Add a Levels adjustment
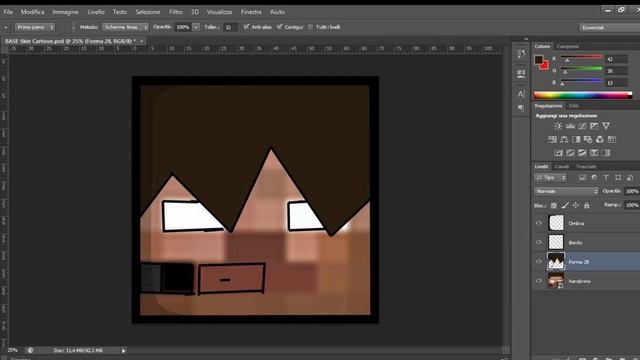Viewport: 640px width, 360px height. 570,126
